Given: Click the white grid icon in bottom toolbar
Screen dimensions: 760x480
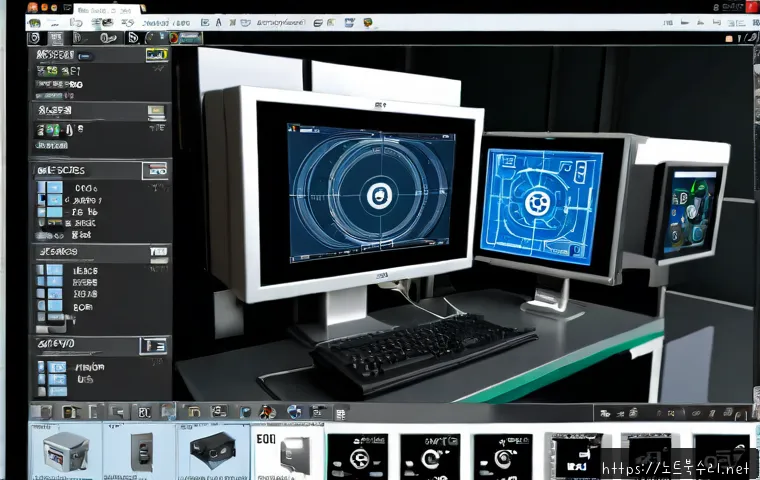Looking at the screenshot, I should click(341, 414).
